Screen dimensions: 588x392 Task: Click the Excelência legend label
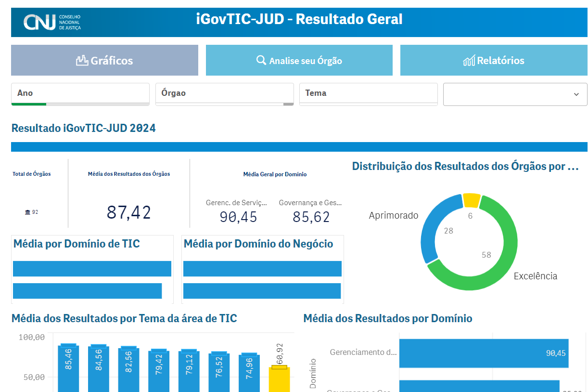click(536, 276)
